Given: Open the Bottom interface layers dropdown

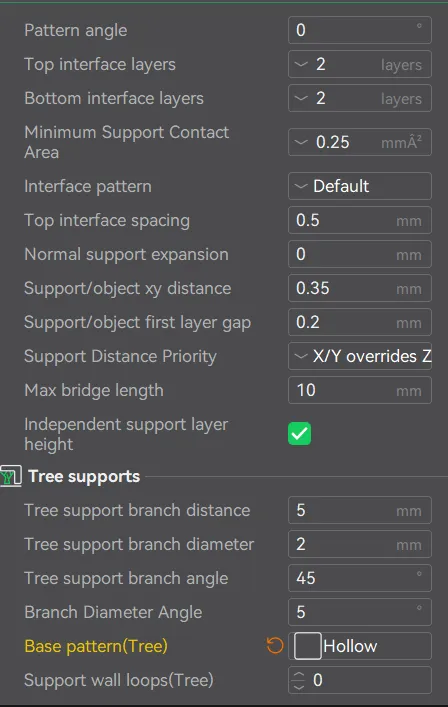Looking at the screenshot, I should pyautogui.click(x=360, y=98).
